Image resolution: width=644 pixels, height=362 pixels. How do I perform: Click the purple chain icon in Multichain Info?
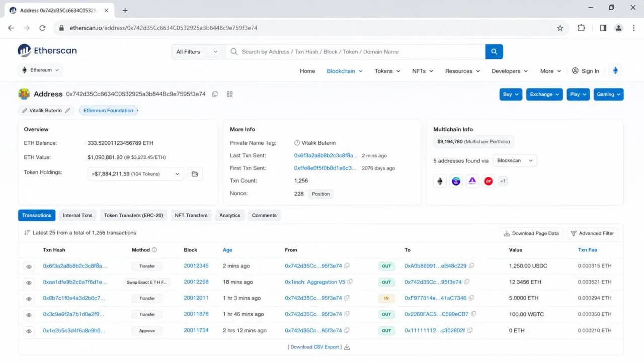(472, 181)
